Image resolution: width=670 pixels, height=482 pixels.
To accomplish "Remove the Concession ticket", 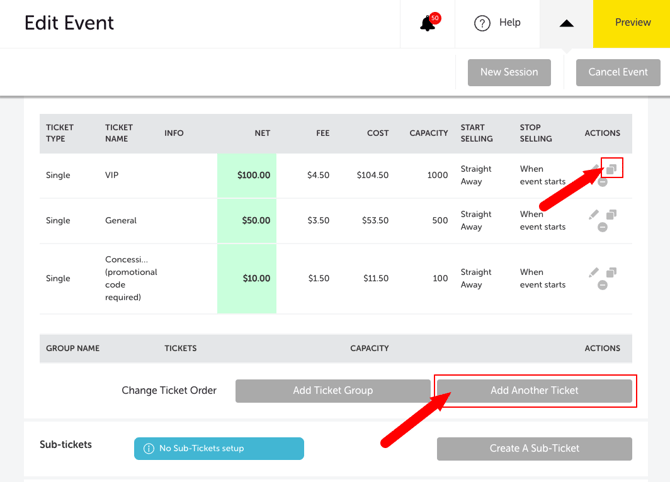I will point(602,285).
